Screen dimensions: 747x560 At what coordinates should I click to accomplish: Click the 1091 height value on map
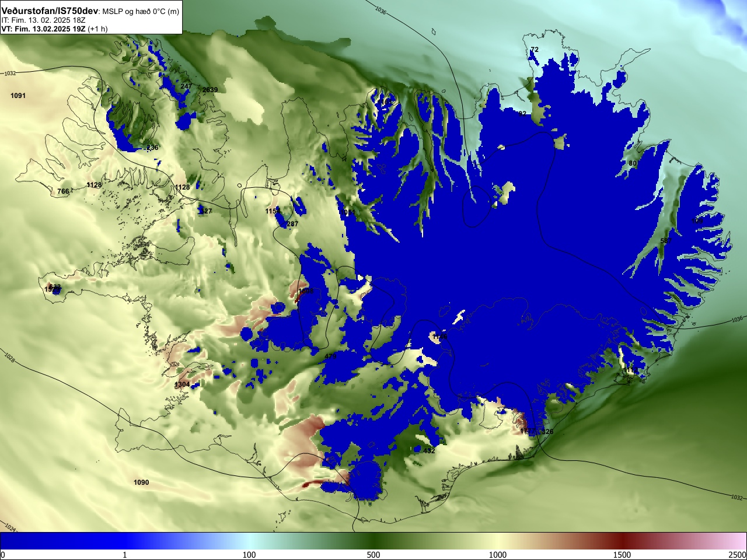(18, 96)
